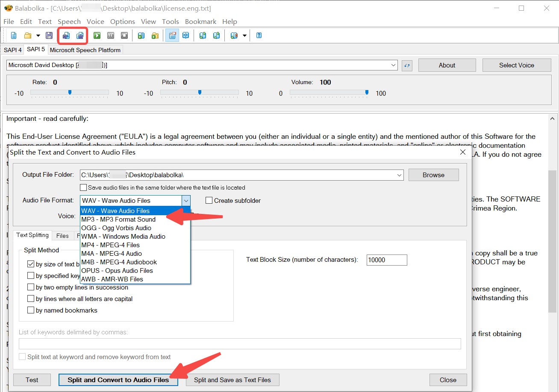The height and width of the screenshot is (392, 559).
Task: Open the Options menu
Action: [123, 21]
